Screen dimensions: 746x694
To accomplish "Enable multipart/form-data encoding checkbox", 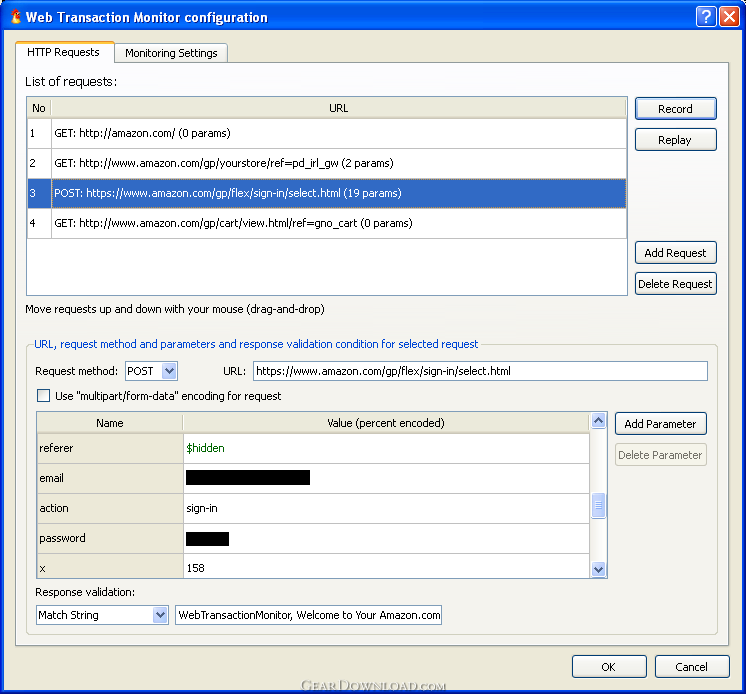I will pos(43,396).
